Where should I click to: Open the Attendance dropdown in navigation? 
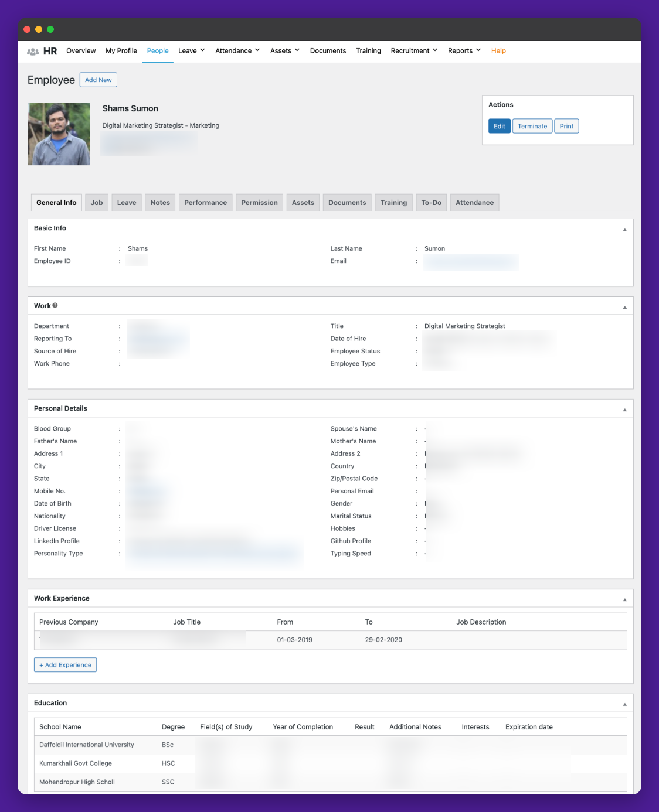(237, 51)
